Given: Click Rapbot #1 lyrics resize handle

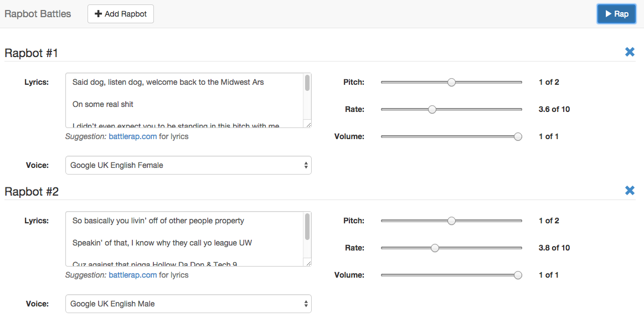Looking at the screenshot, I should pos(308,125).
